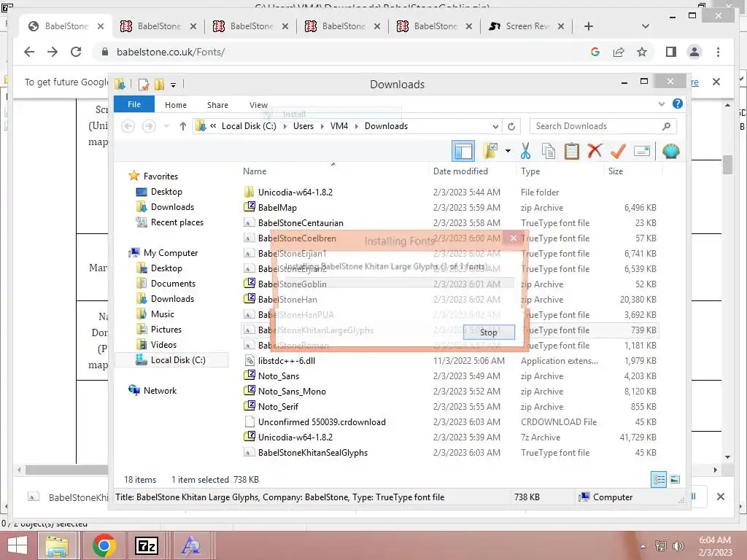Open 7-Zip from the taskbar
The image size is (747, 560).
(x=147, y=545)
